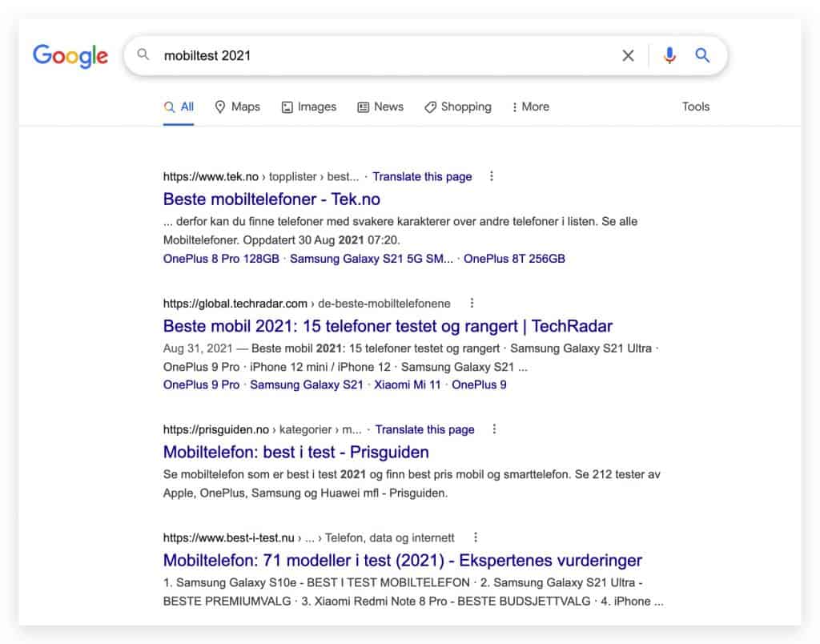The height and width of the screenshot is (644, 820).
Task: Open the three-dot menu for the techradar result
Action: [x=472, y=303]
